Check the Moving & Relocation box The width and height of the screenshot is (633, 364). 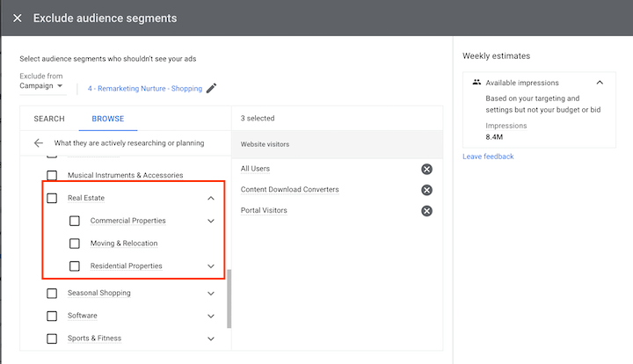75,244
